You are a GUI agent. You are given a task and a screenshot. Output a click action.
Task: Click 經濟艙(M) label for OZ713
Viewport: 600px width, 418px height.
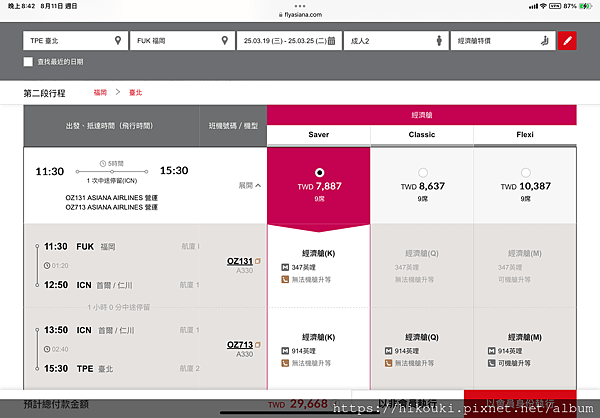(x=525, y=337)
